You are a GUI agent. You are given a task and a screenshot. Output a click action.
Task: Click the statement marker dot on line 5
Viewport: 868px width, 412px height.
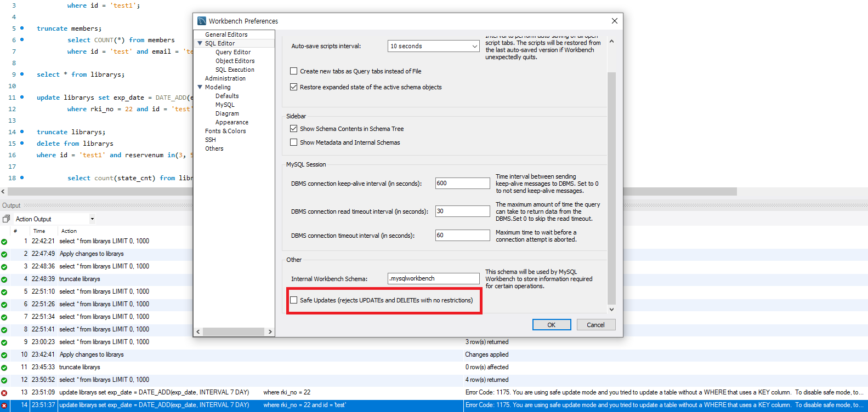click(x=22, y=28)
